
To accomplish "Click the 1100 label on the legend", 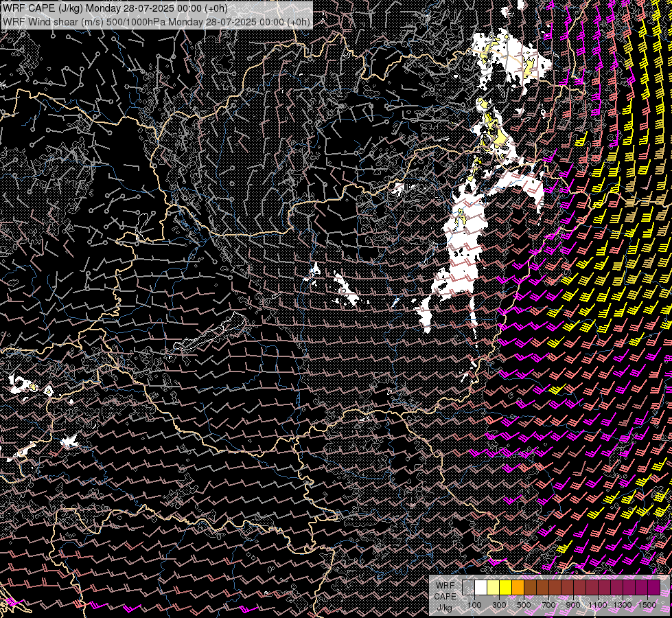I will tap(598, 605).
